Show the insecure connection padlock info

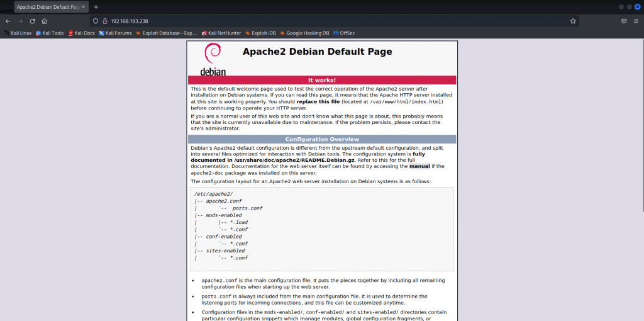[105, 21]
